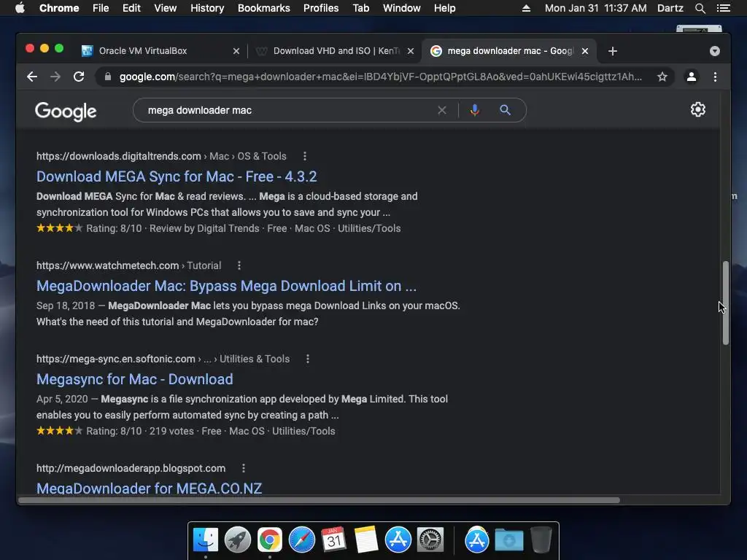The height and width of the screenshot is (560, 747).
Task: Open Spotlight search in menu bar
Action: (x=700, y=8)
